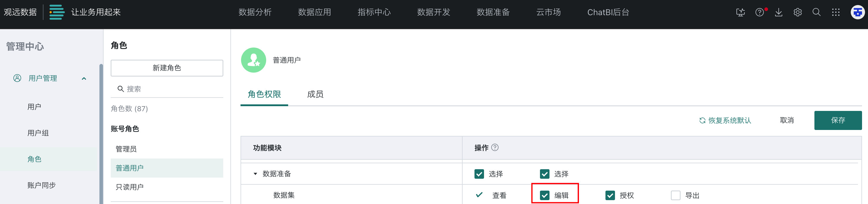
Task: Open the help question mark icon
Action: (760, 12)
